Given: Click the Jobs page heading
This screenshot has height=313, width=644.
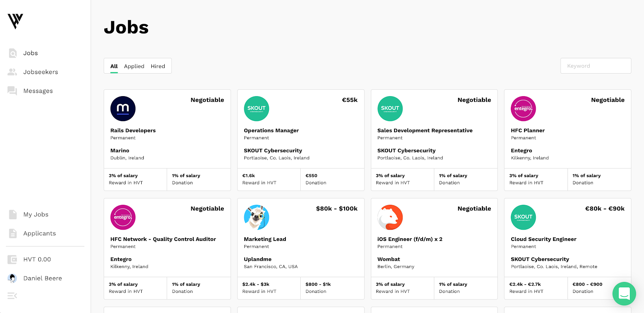Looking at the screenshot, I should (x=126, y=27).
